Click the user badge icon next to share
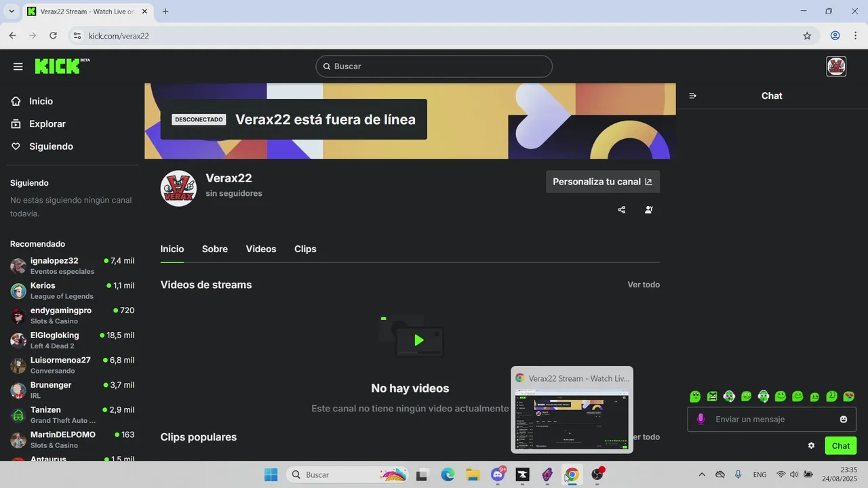 click(649, 209)
